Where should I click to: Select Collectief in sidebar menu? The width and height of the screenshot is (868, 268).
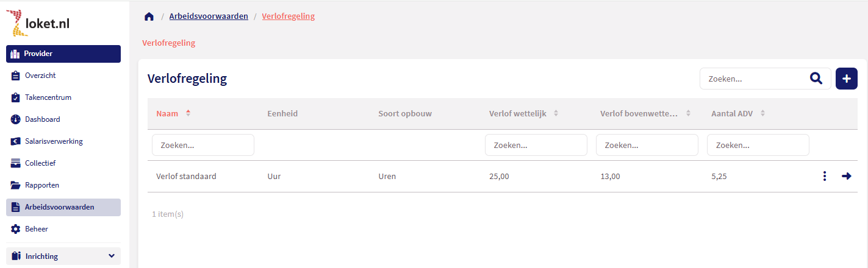coord(40,163)
